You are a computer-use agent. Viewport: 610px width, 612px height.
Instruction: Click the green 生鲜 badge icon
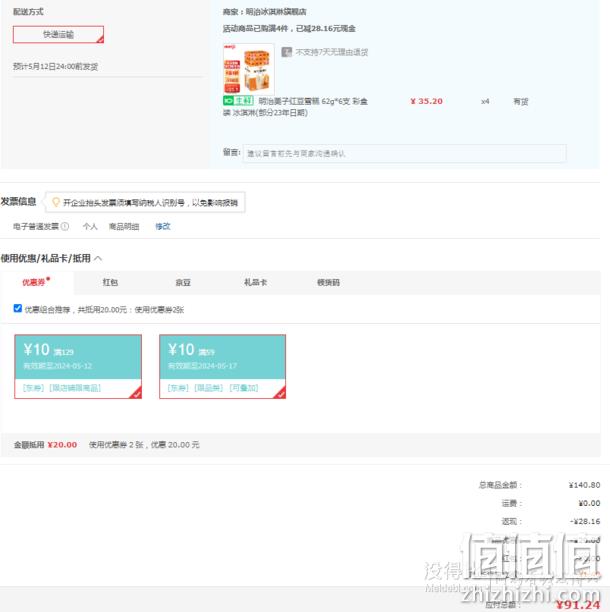coord(238,101)
